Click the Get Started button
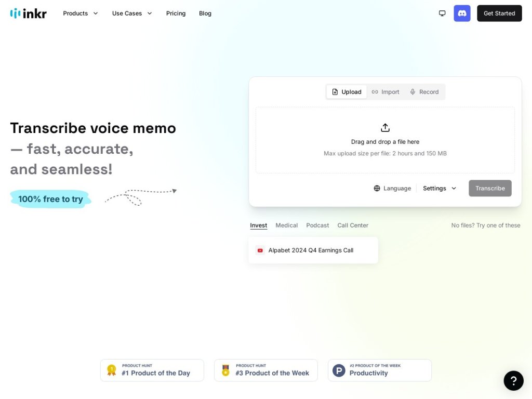 tap(499, 13)
